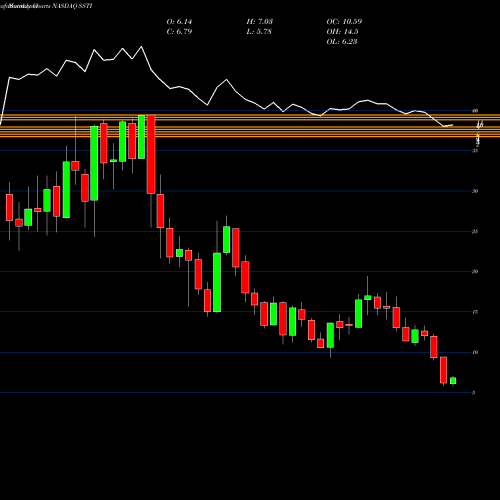
Task: Click the OC: 10.59 reading
Action: click(344, 22)
